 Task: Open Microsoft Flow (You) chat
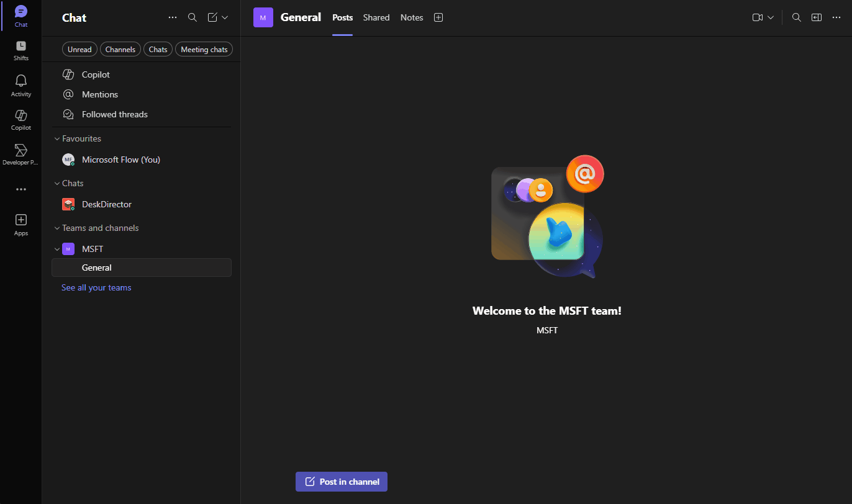coord(142,160)
